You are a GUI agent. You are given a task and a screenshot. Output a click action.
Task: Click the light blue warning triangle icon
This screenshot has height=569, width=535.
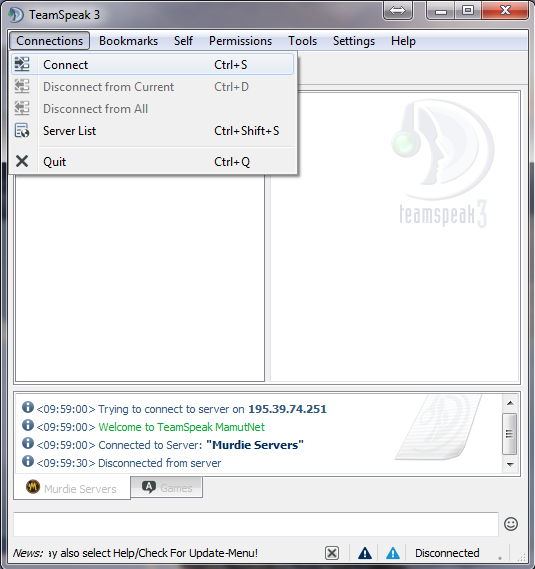[x=393, y=553]
